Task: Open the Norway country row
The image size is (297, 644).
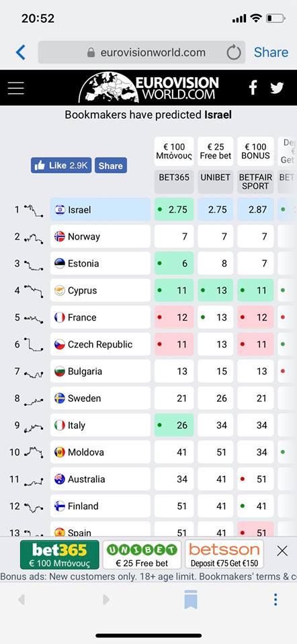Action: click(100, 237)
